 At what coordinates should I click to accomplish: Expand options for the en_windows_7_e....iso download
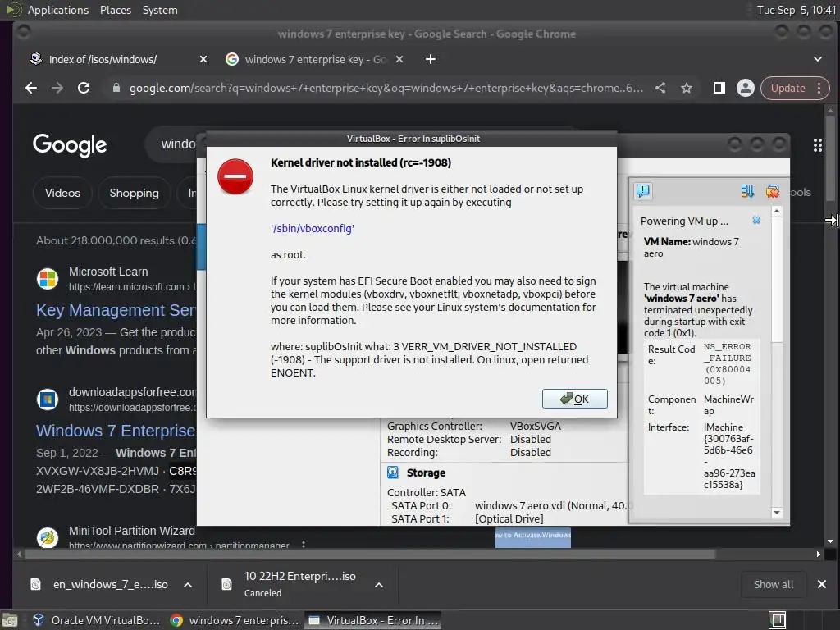(188, 584)
